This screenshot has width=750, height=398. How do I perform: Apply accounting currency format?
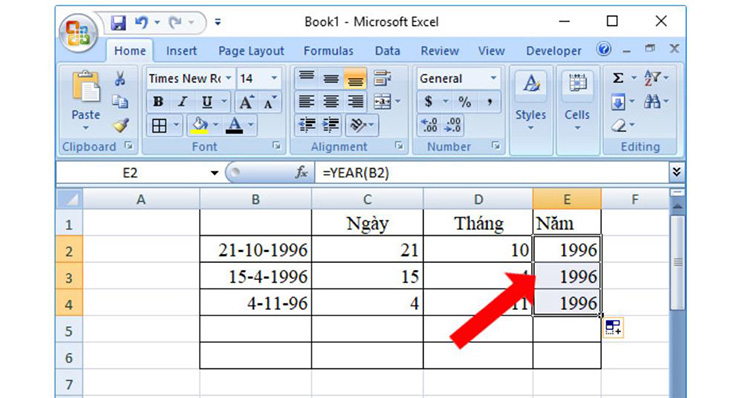pyautogui.click(x=428, y=101)
